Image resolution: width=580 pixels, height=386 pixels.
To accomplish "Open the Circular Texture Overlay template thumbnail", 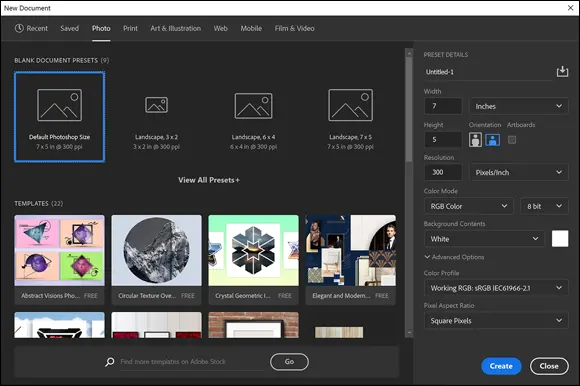I will [156, 250].
